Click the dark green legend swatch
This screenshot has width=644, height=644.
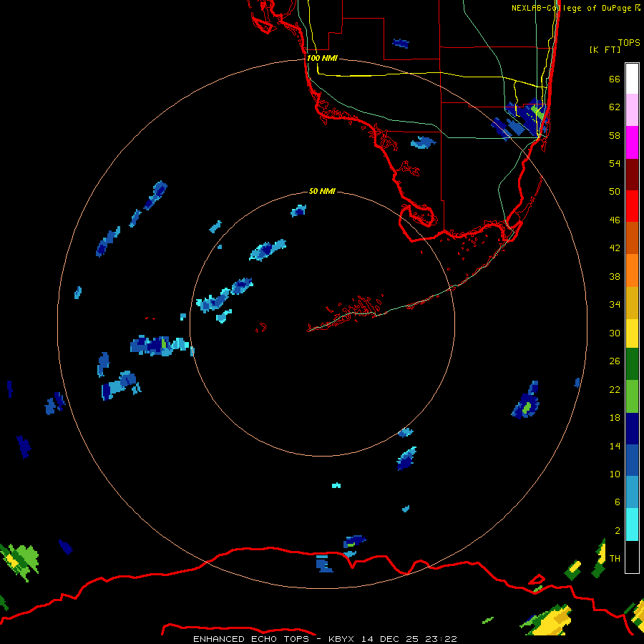point(632,364)
